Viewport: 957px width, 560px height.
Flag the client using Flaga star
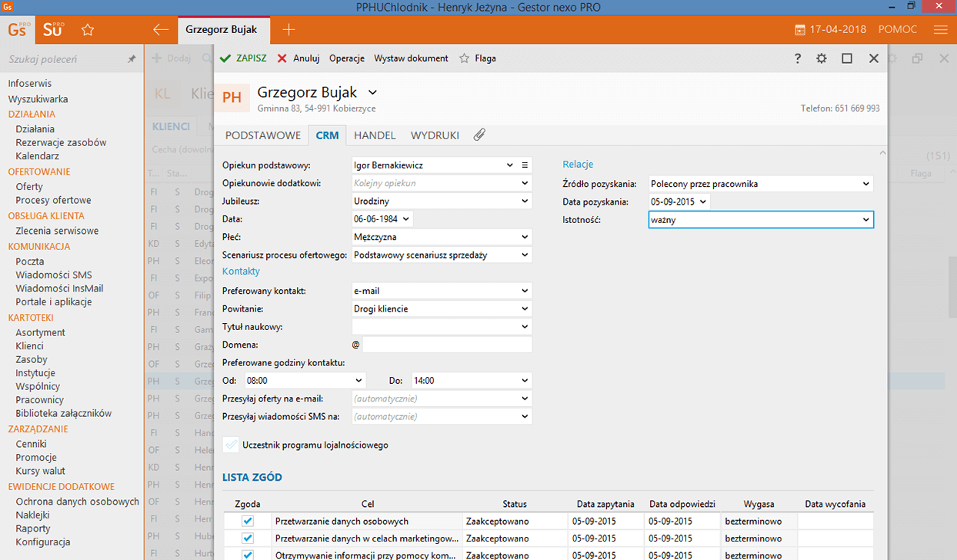(x=478, y=58)
